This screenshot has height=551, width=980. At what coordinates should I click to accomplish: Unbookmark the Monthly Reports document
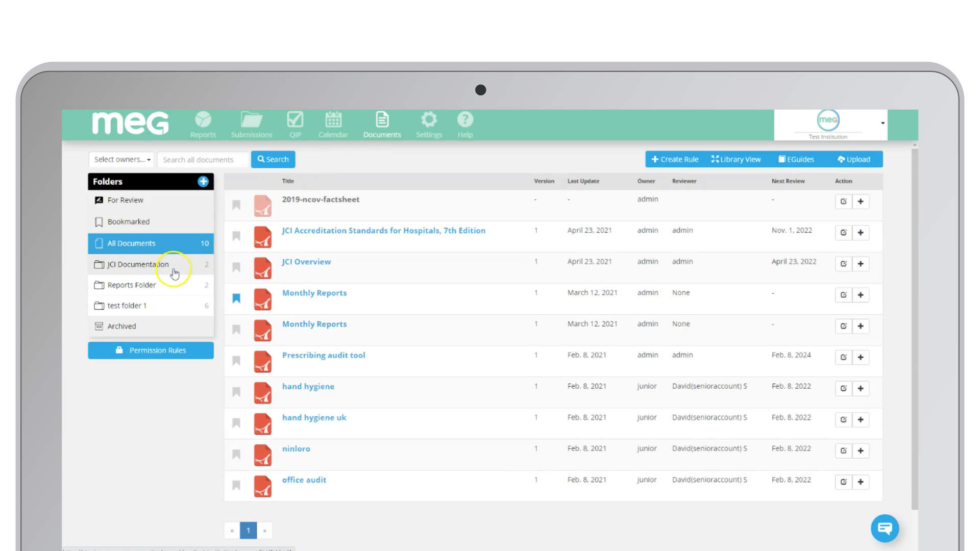point(236,298)
